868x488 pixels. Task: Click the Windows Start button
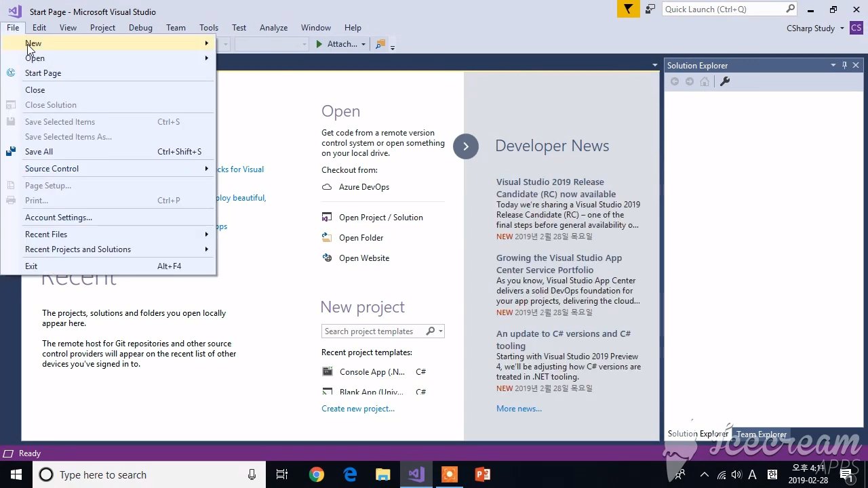(16, 474)
